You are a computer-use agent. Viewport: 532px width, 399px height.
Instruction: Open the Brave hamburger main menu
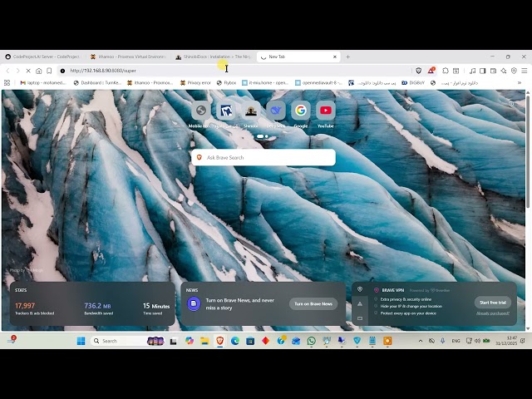click(525, 71)
